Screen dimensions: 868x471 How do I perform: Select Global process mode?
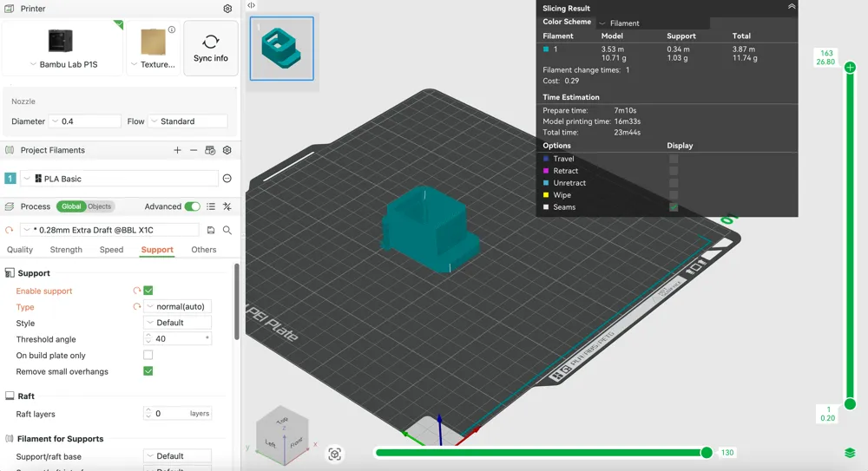pos(71,206)
